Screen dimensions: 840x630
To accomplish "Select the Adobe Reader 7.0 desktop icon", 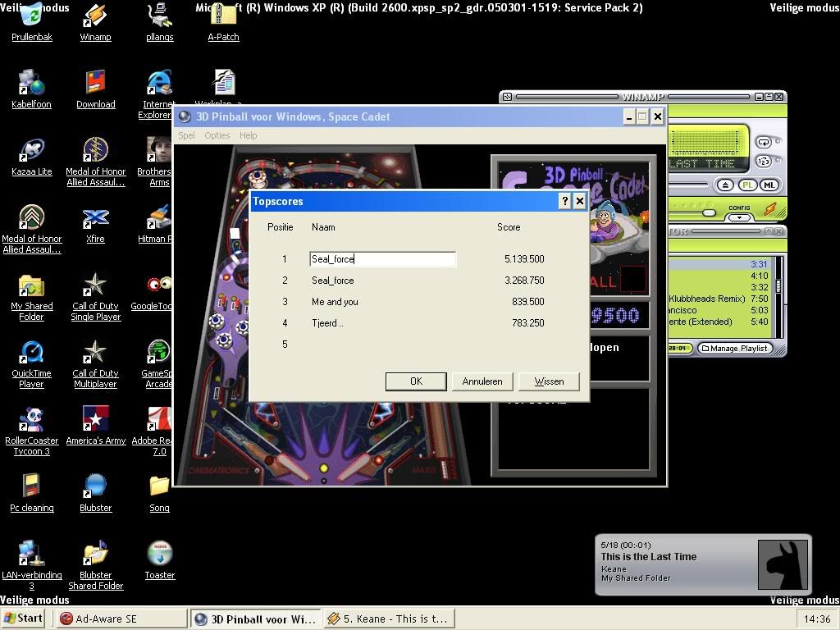I will point(159,420).
